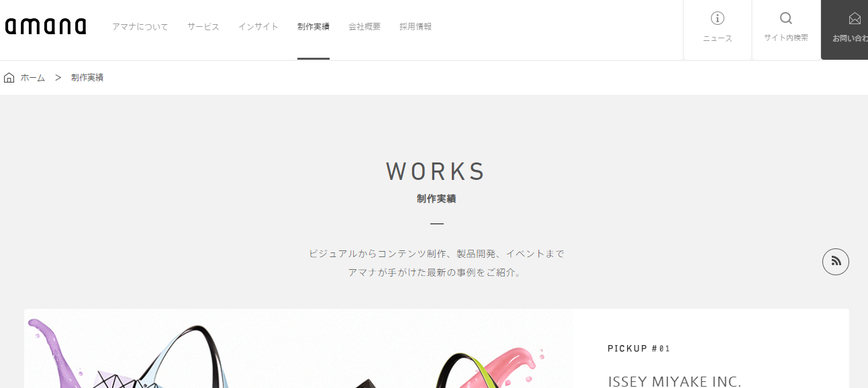This screenshot has height=388, width=868.
Task: Click the contact envelope icon
Action: pos(855,18)
